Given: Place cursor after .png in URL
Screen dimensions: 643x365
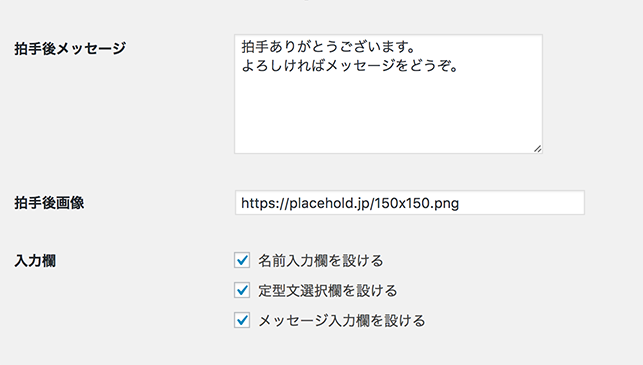Looking at the screenshot, I should 460,203.
